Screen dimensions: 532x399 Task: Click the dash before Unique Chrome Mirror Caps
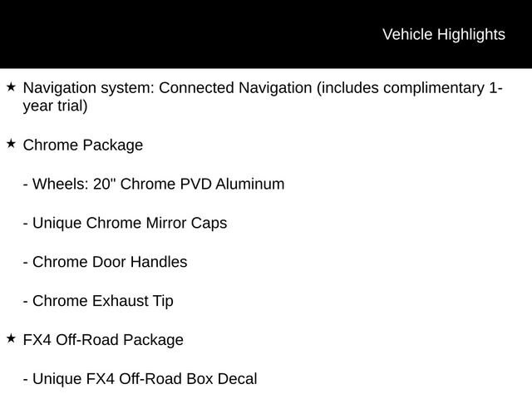[26, 224]
